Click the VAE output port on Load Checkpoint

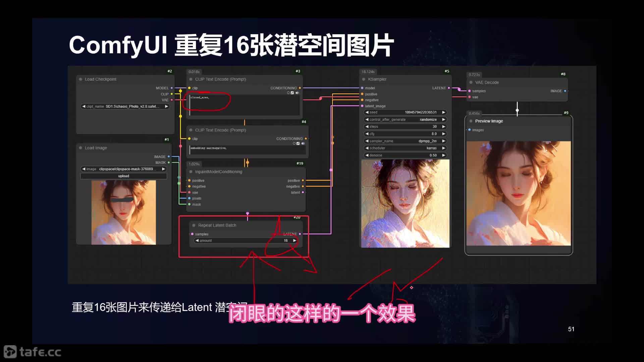[x=172, y=100]
